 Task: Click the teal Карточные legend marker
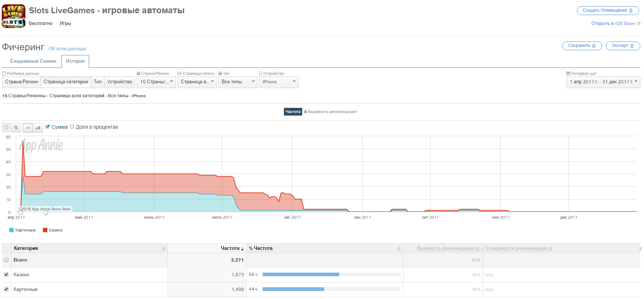coord(11,230)
